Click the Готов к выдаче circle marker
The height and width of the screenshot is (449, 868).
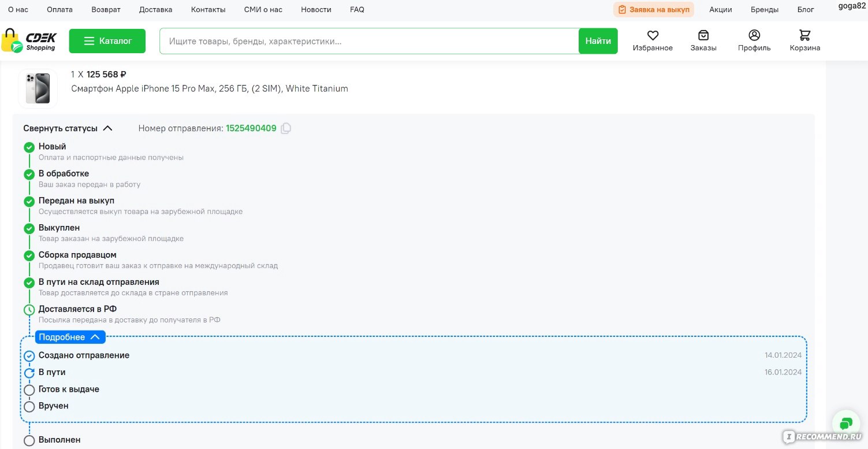click(x=29, y=390)
